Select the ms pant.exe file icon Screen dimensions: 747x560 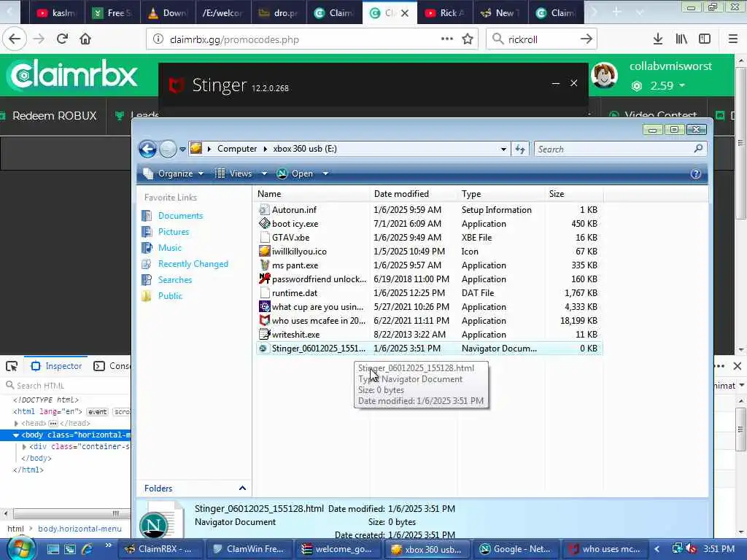pyautogui.click(x=264, y=265)
